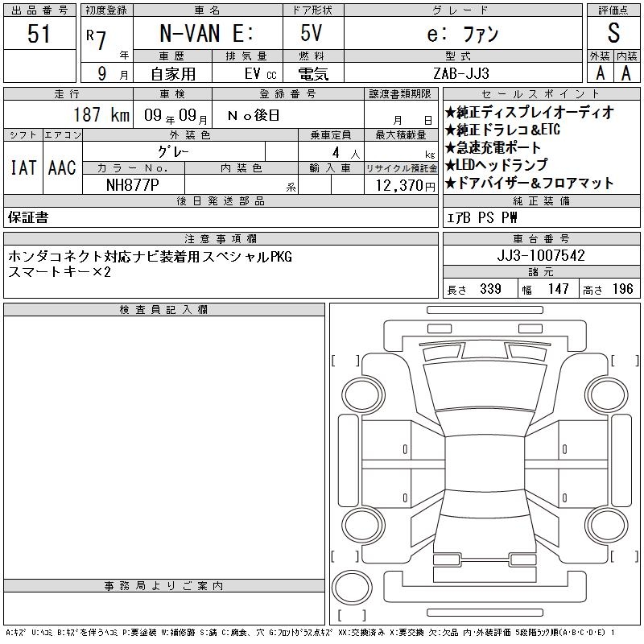Click the chassis number JJ3-1007542
644x644 pixels.
(541, 255)
